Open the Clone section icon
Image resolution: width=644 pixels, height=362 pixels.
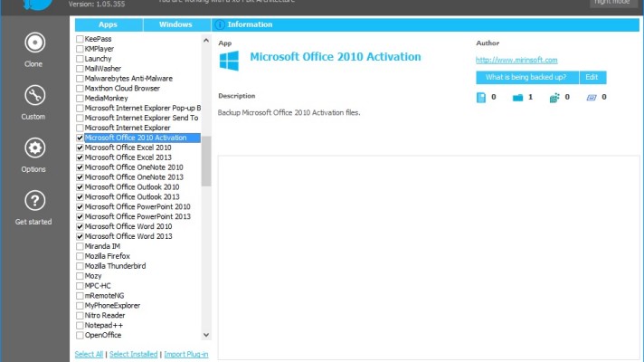tap(34, 43)
